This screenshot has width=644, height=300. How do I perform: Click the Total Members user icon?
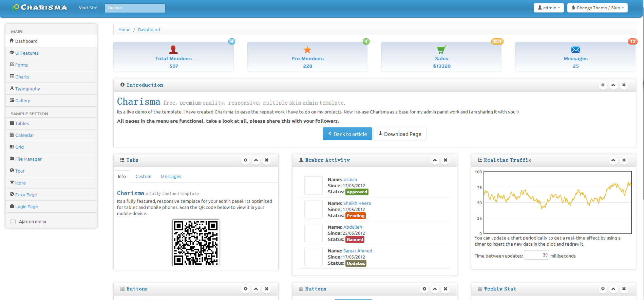(x=173, y=50)
